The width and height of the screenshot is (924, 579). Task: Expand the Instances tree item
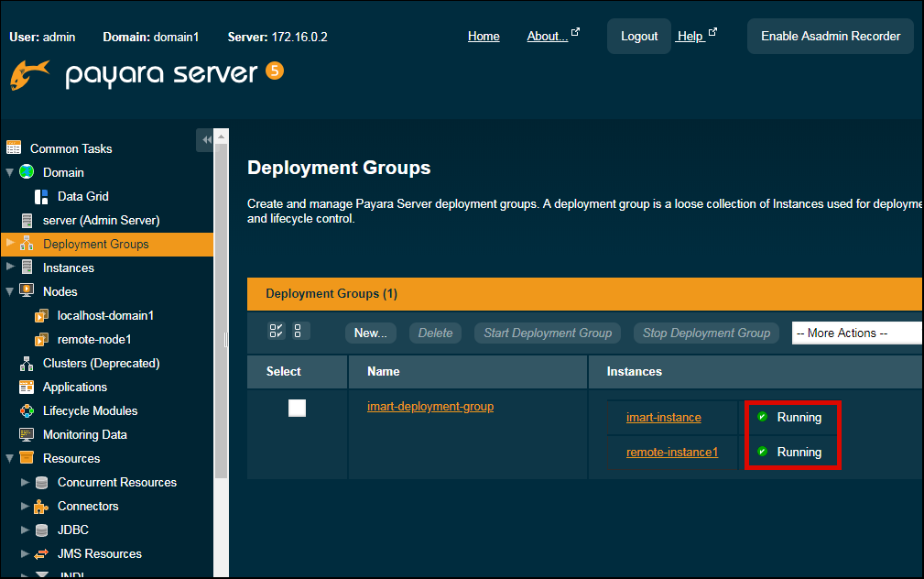point(9,267)
